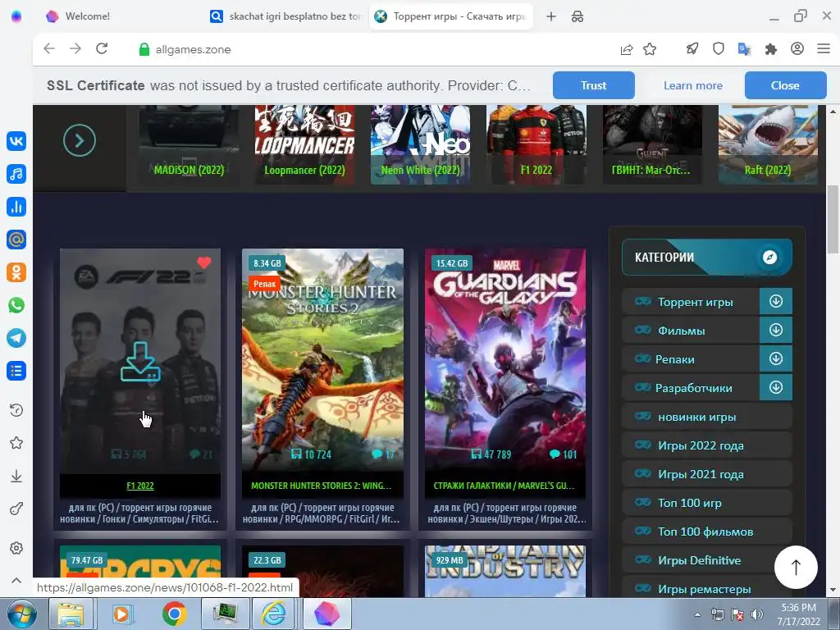The image size is (840, 630).
Task: Click the rocket boost icon
Action: 692,48
